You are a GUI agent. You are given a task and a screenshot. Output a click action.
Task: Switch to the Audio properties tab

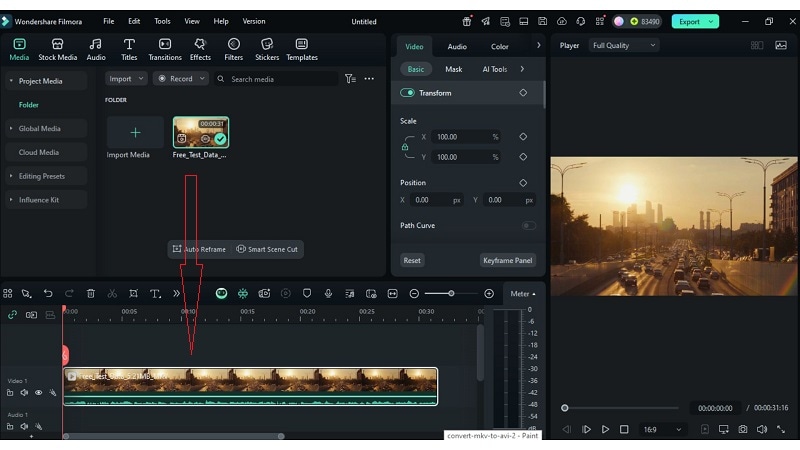(x=457, y=46)
